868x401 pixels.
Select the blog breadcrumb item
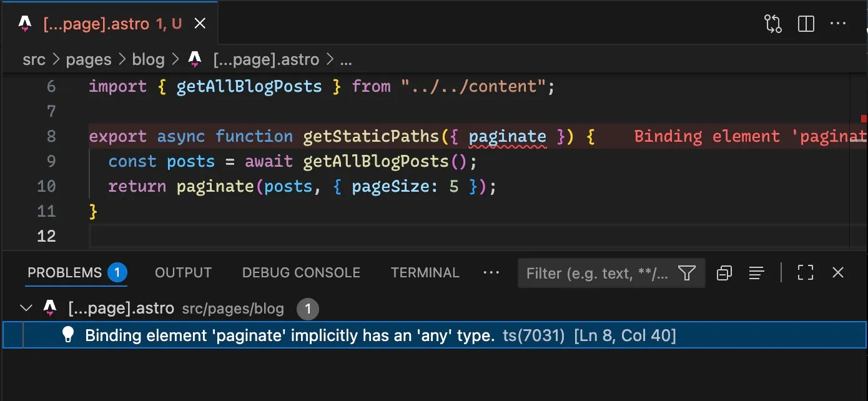tap(148, 59)
